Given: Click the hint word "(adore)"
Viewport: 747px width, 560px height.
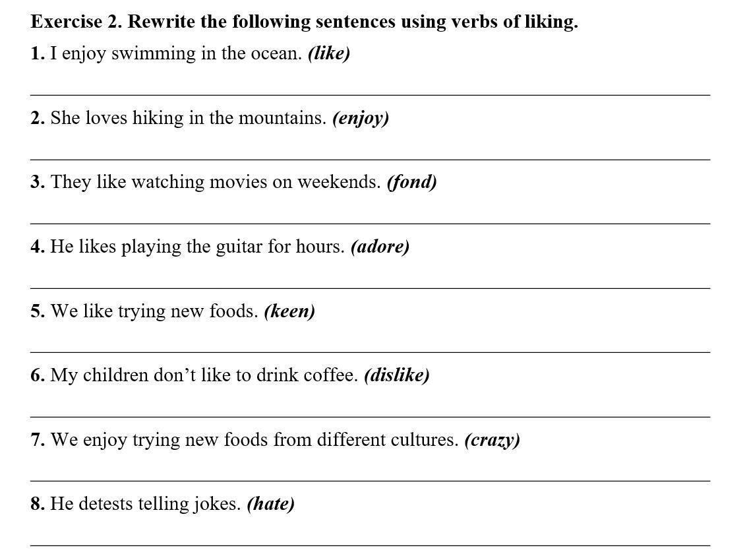Looking at the screenshot, I should (x=380, y=247).
